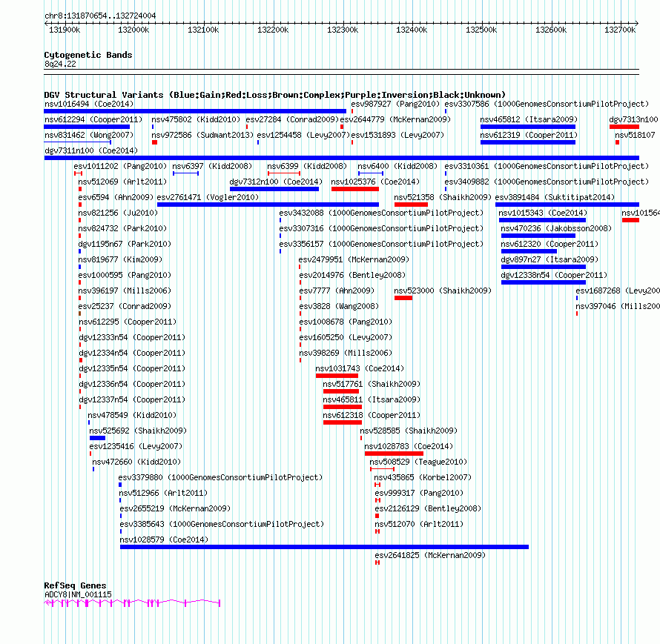
Task: Click esv1011202 (Pang2010) label
Action: click(120, 166)
